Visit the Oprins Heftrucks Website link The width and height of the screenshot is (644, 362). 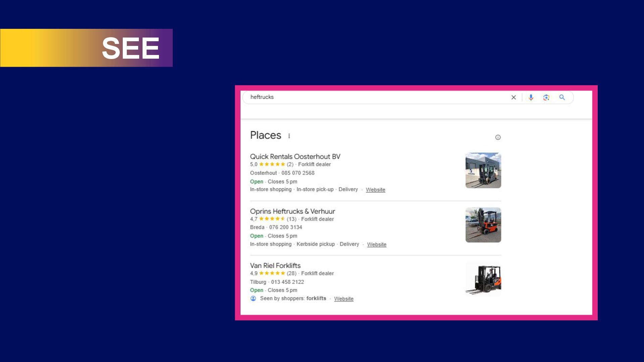coord(377,245)
